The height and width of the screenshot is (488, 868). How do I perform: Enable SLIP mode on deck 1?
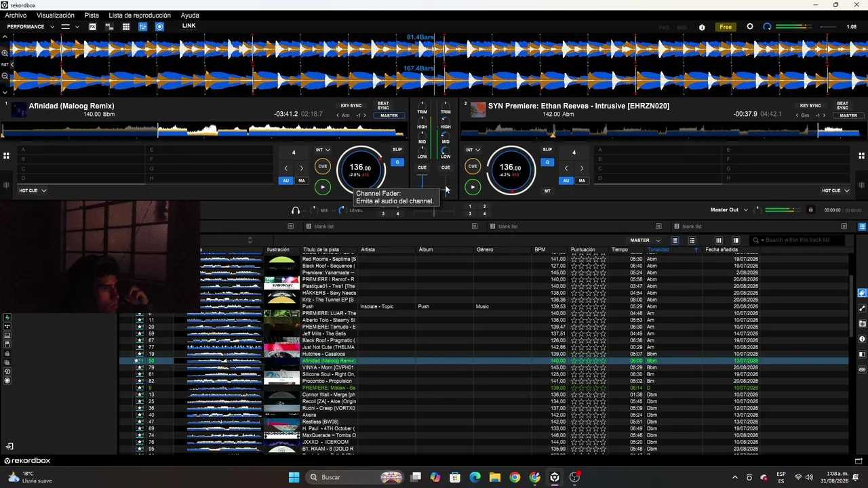click(x=397, y=150)
